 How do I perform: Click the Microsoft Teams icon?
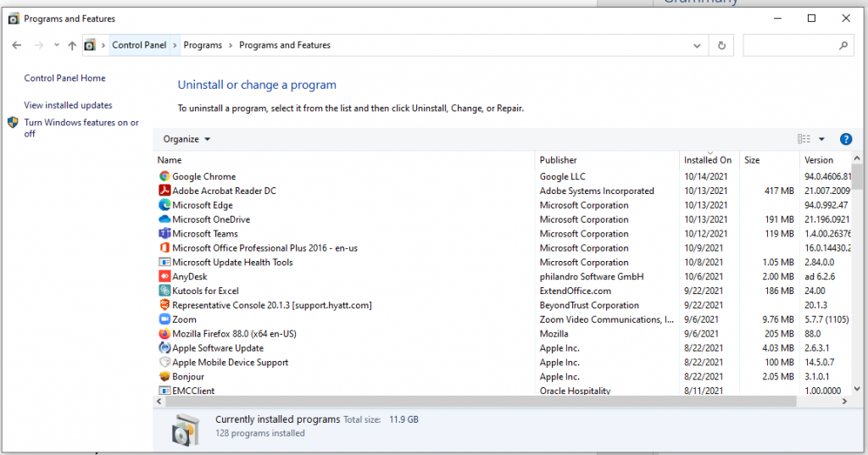pyautogui.click(x=164, y=234)
